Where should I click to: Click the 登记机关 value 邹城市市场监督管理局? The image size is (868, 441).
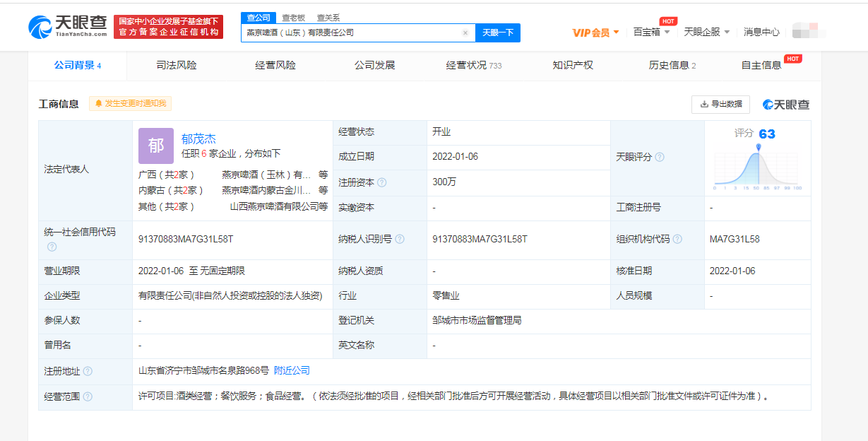point(477,320)
